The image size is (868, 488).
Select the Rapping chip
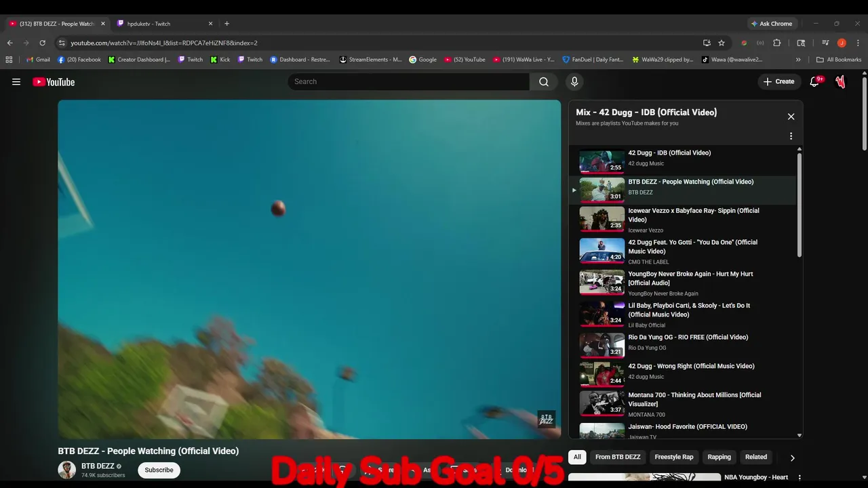coord(719,457)
